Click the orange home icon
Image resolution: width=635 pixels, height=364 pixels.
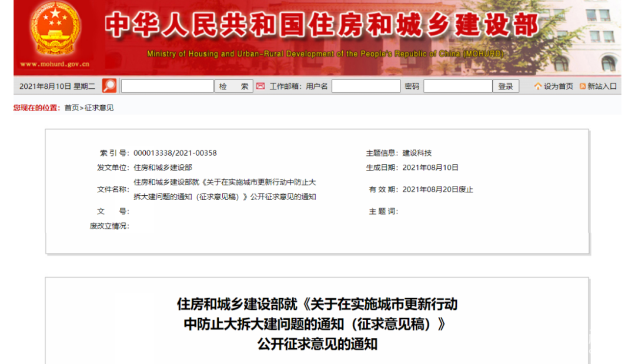(x=538, y=86)
